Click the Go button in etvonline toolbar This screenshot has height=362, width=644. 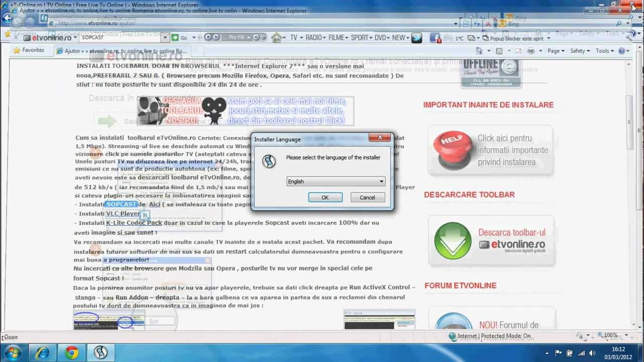pyautogui.click(x=179, y=38)
